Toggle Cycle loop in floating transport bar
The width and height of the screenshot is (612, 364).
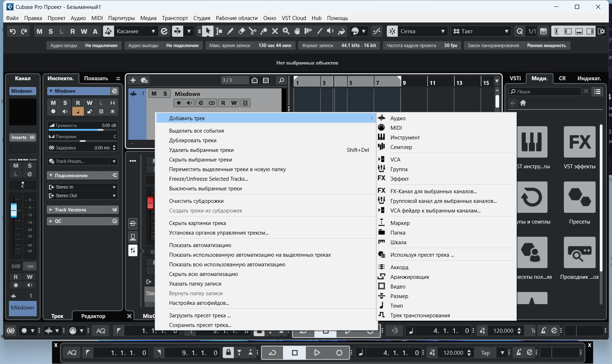272,353
